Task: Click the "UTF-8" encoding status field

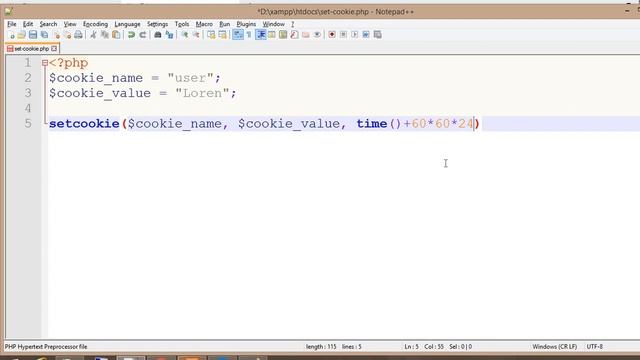Action: click(595, 347)
